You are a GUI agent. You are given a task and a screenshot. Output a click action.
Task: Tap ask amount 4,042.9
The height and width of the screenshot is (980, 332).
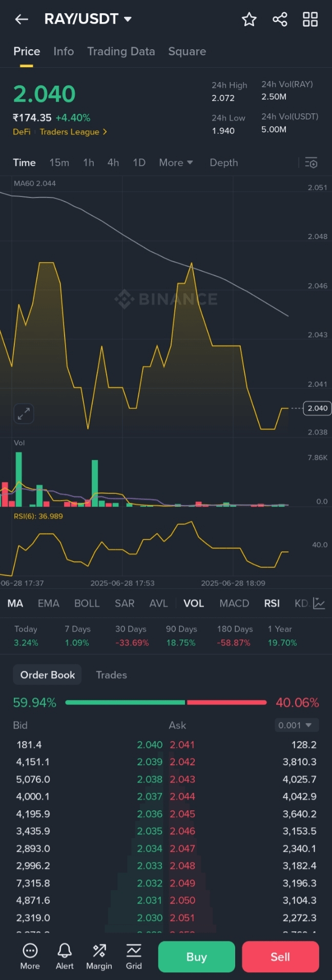(x=300, y=796)
